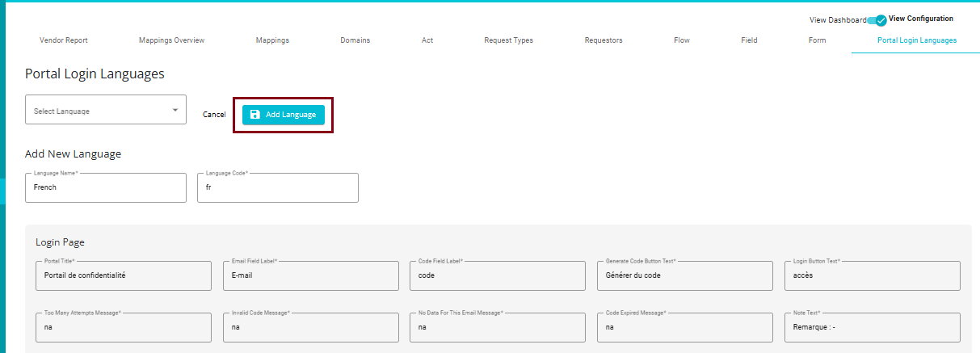Click the Cancel link

point(214,115)
